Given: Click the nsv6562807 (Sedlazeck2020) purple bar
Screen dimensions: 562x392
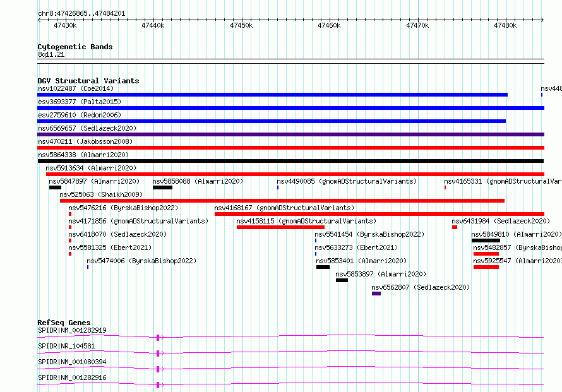Looking at the screenshot, I should [x=376, y=294].
